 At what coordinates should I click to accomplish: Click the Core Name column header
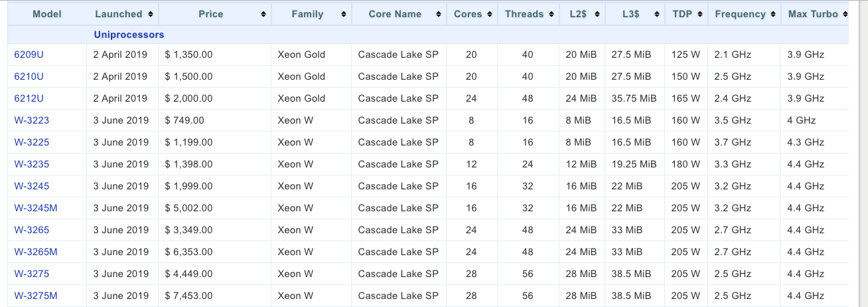pos(399,14)
